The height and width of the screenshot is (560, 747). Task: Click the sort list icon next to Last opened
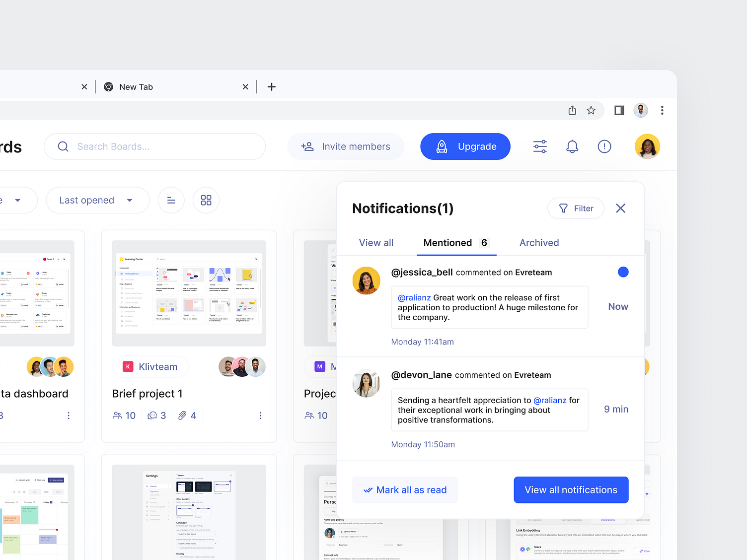pyautogui.click(x=171, y=200)
